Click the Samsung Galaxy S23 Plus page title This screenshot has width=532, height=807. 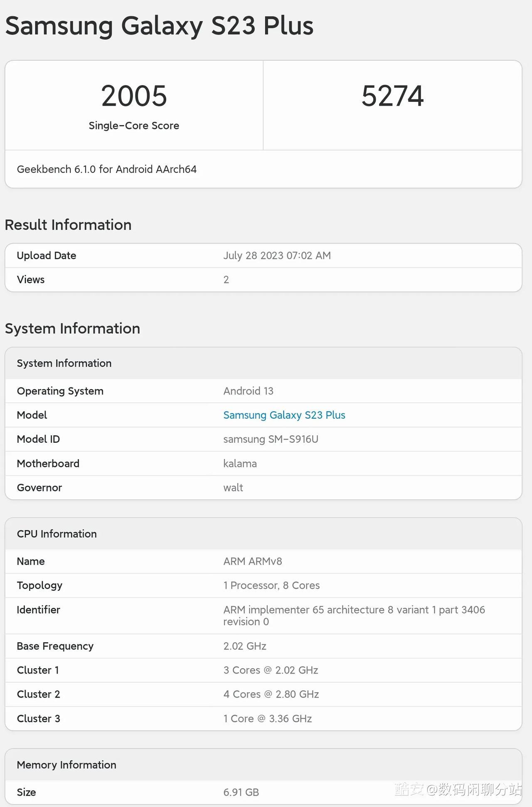click(159, 25)
